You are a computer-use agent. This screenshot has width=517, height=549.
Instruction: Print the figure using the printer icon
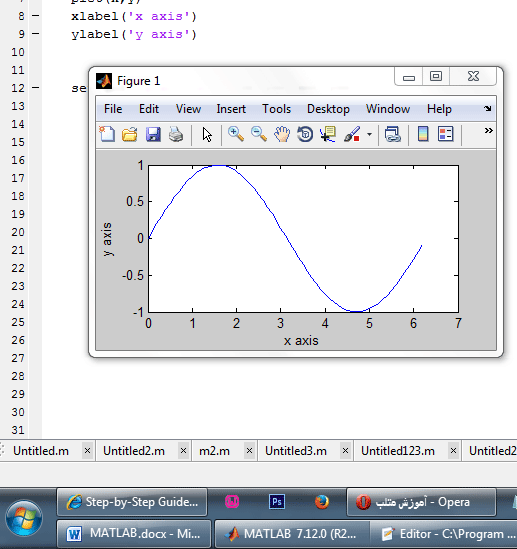(x=176, y=134)
